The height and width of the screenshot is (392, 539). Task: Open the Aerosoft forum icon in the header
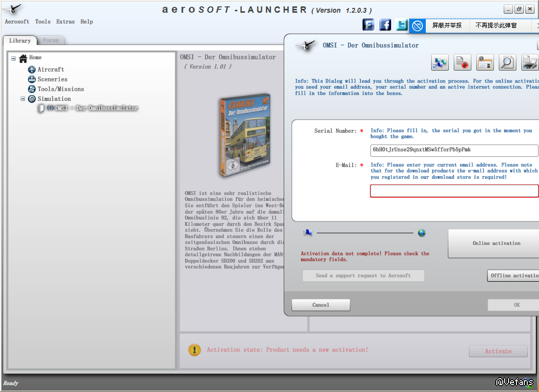coord(368,25)
